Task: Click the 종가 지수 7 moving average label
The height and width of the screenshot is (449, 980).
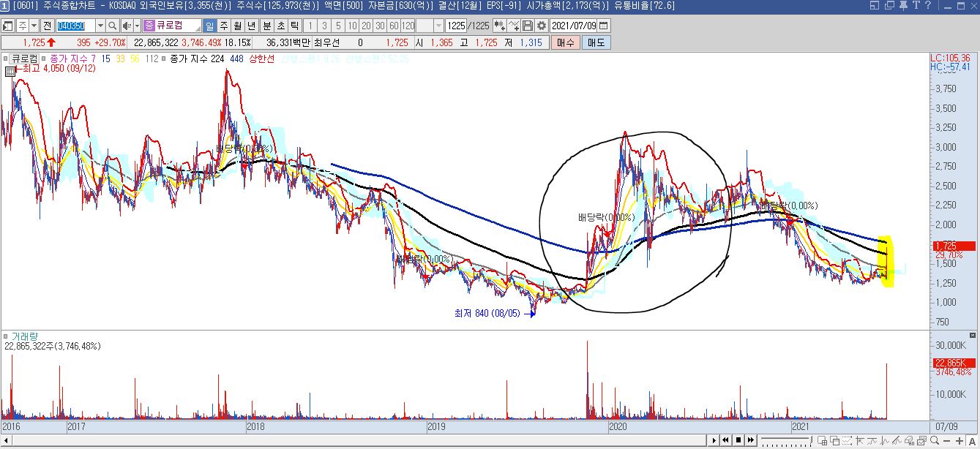Action: (x=72, y=59)
